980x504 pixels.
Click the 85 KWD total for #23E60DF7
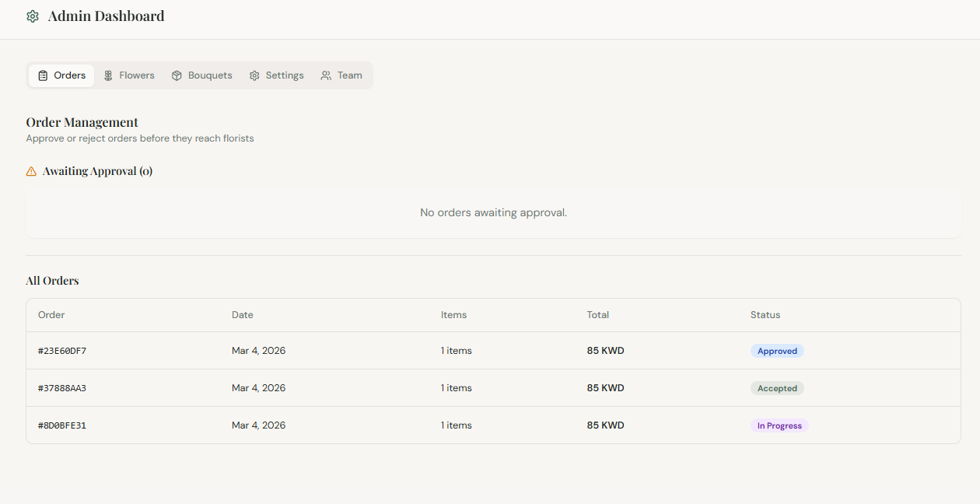[x=606, y=351]
